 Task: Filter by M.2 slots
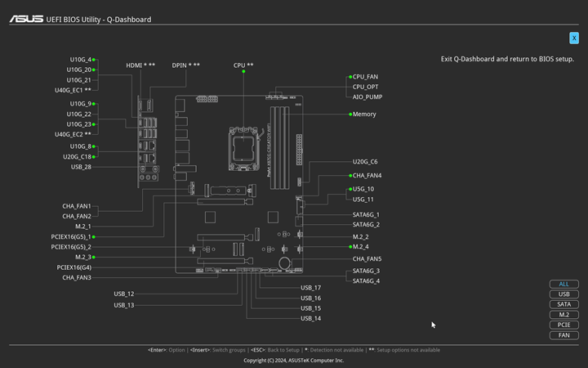(563, 315)
